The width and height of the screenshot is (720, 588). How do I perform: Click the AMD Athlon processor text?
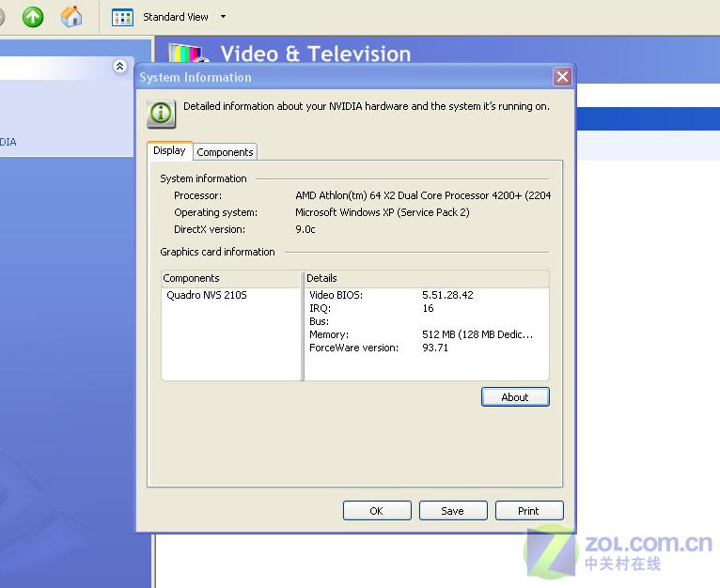point(423,195)
